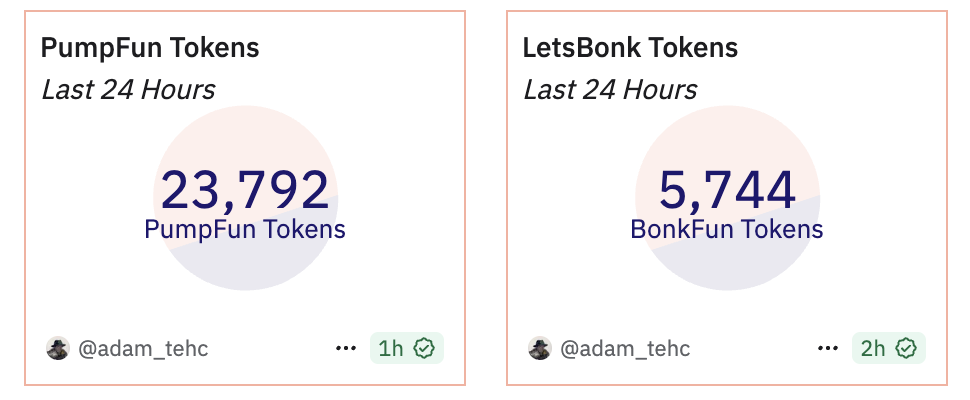The width and height of the screenshot is (970, 400).
Task: Open the three-dot menu on the LetsBonk card
Action: pos(828,348)
